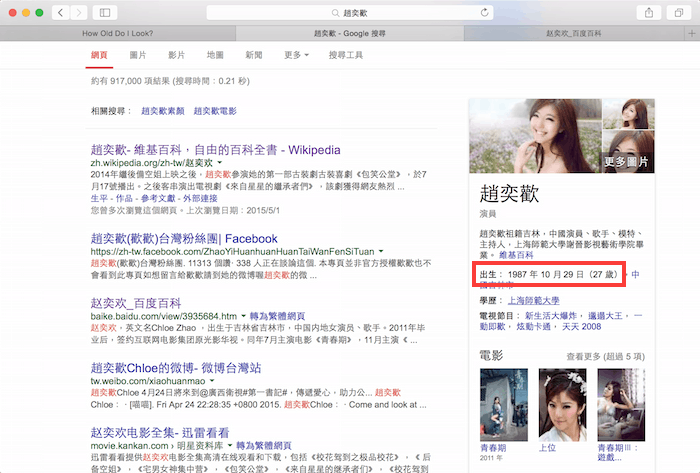
Task: Select the '趙奕歡 - Google 搜尋' tab
Action: 350,33
